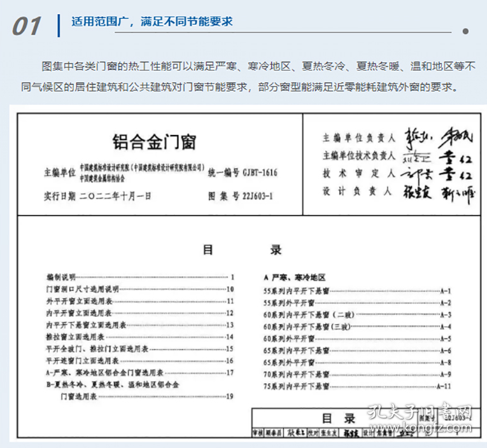Click the entry 65系列外平开窗
Viewport: 487px width, 448px height.
(x=357, y=363)
